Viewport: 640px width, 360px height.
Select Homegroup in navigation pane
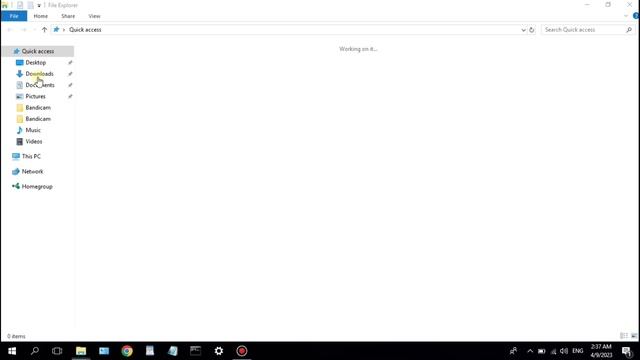tap(37, 187)
